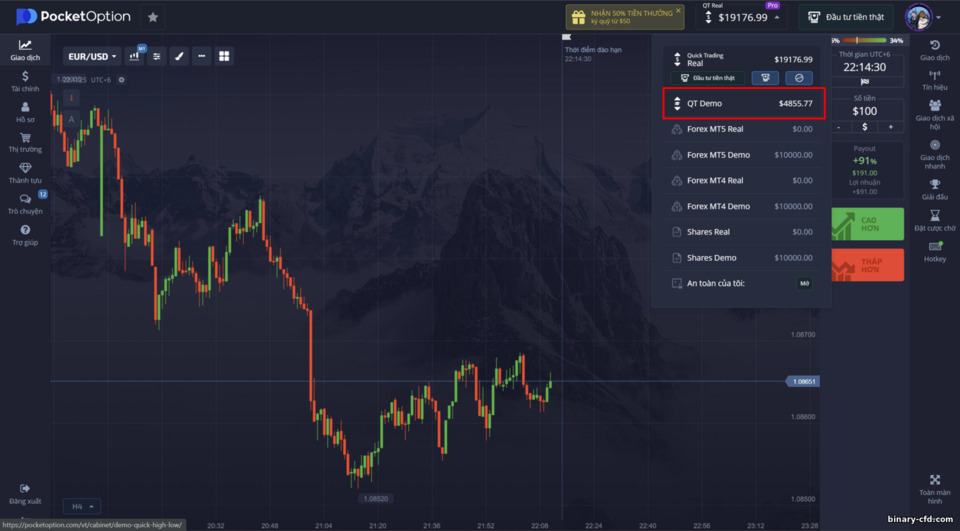This screenshot has width=960, height=531.
Task: Switch amount currency with $ button
Action: tap(864, 127)
